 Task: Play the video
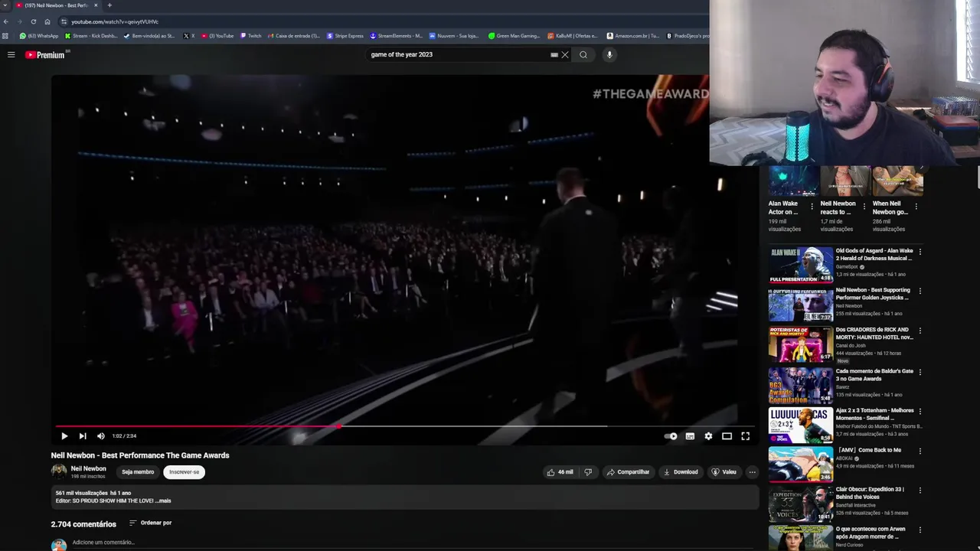tap(64, 436)
